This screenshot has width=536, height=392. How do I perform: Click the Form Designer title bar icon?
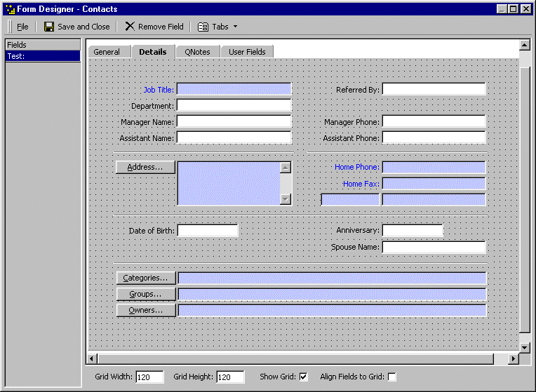[11, 9]
